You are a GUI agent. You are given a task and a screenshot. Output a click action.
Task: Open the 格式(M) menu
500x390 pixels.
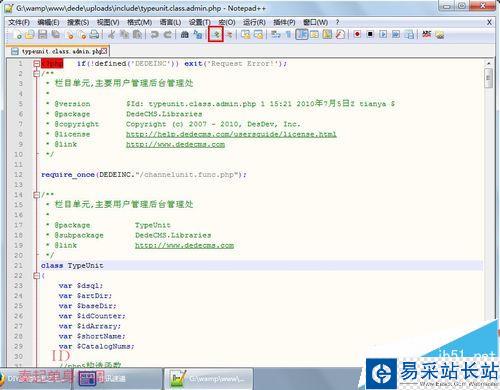(x=140, y=22)
